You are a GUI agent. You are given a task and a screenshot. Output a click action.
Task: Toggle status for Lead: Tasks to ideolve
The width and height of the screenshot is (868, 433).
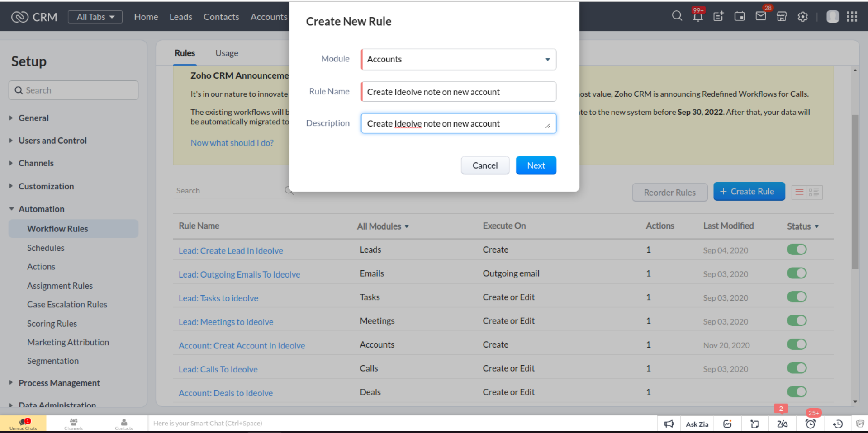coord(797,297)
